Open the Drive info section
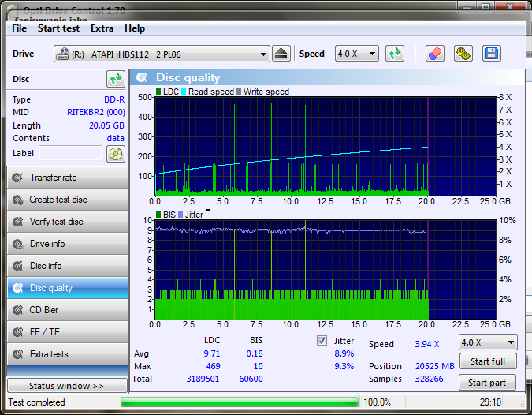 [x=68, y=244]
